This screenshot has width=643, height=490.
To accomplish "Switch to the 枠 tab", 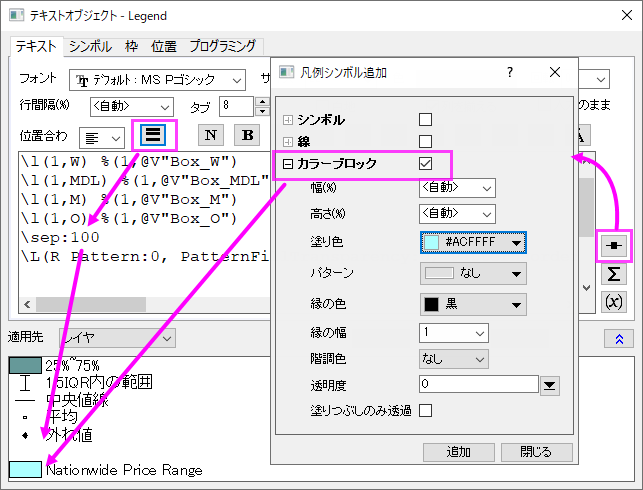I will click(x=131, y=46).
